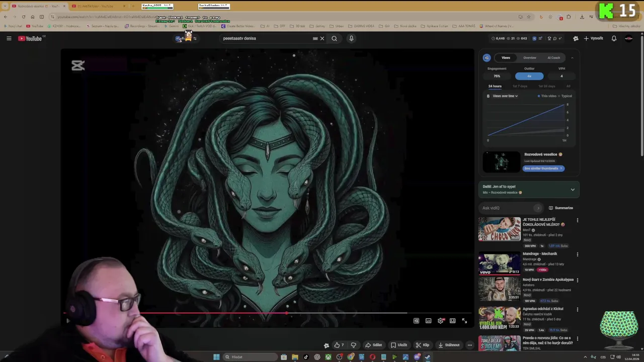Open options for Mandrage - Mechanik
644x362 pixels.
point(577,254)
